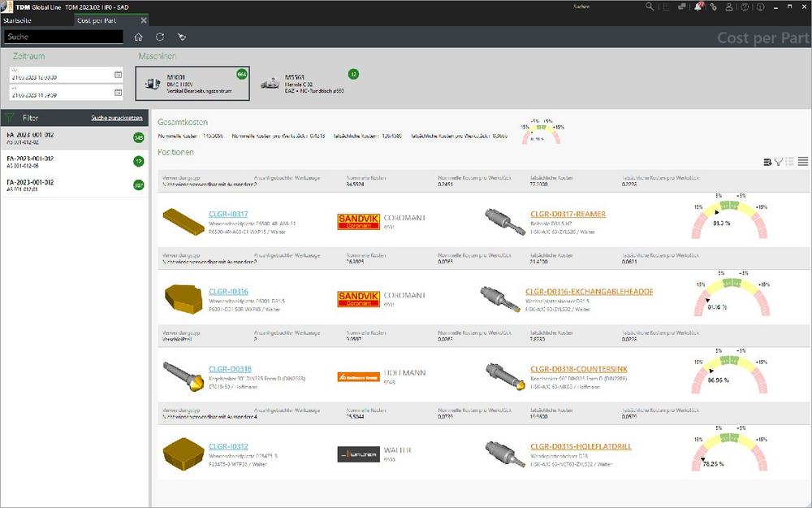Close the Cost per Part tab
The height and width of the screenshot is (508, 812).
point(144,20)
